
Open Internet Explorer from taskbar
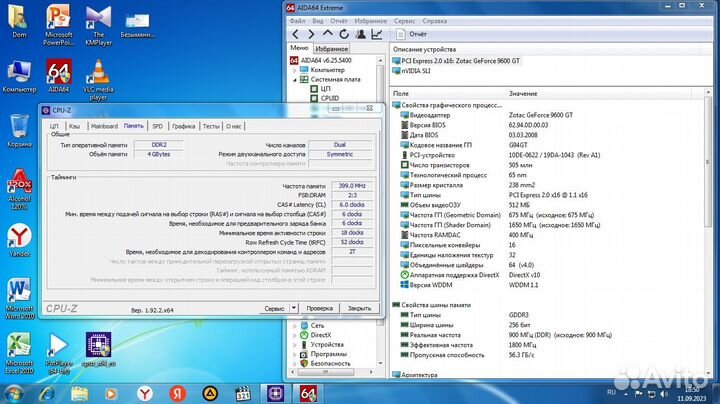(x=47, y=393)
